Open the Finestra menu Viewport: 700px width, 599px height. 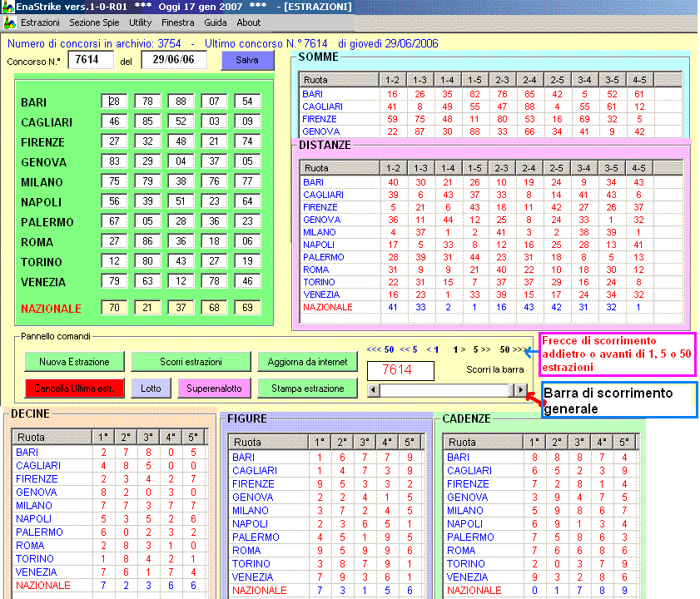tap(177, 22)
